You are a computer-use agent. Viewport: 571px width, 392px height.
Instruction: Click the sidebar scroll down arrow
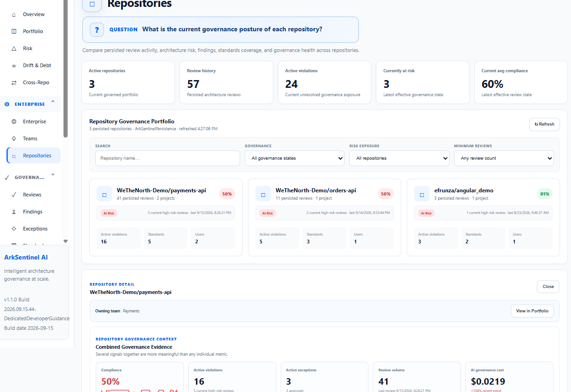(65, 241)
